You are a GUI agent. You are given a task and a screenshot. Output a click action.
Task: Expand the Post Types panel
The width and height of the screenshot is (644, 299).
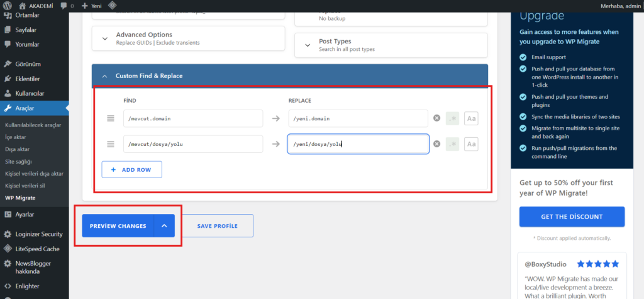308,45
